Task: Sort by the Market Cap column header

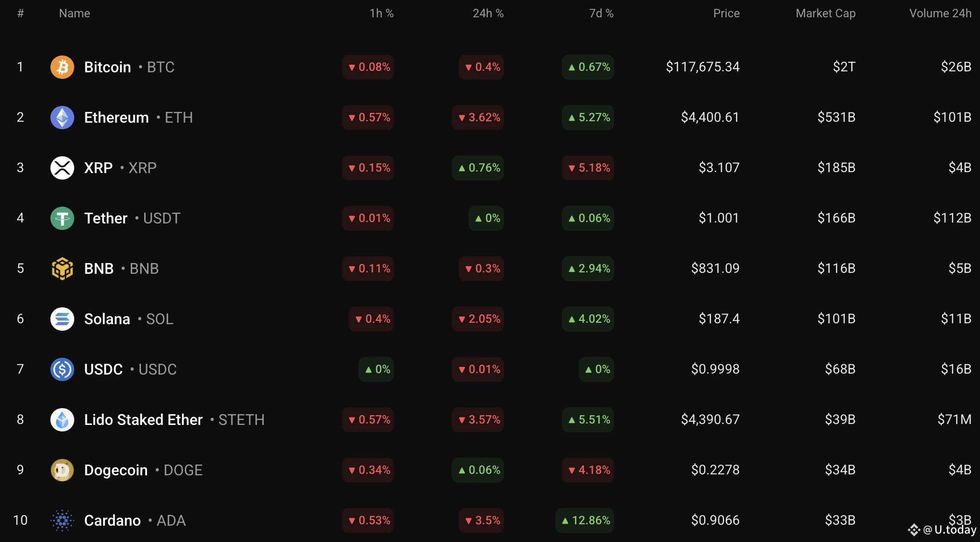Action: click(826, 14)
